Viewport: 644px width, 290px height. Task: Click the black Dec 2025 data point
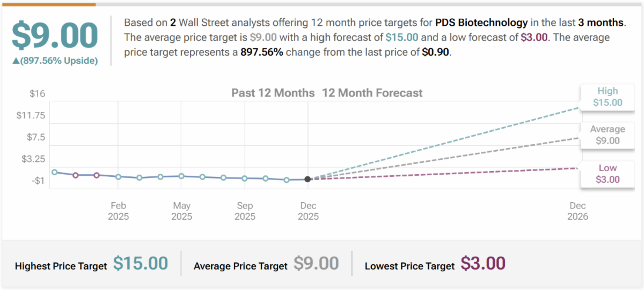(x=308, y=179)
